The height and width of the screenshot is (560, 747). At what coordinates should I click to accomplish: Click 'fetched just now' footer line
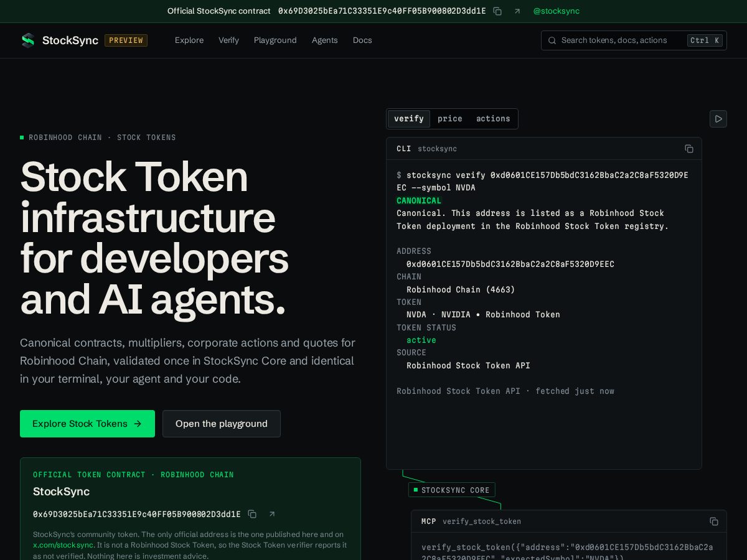point(505,391)
